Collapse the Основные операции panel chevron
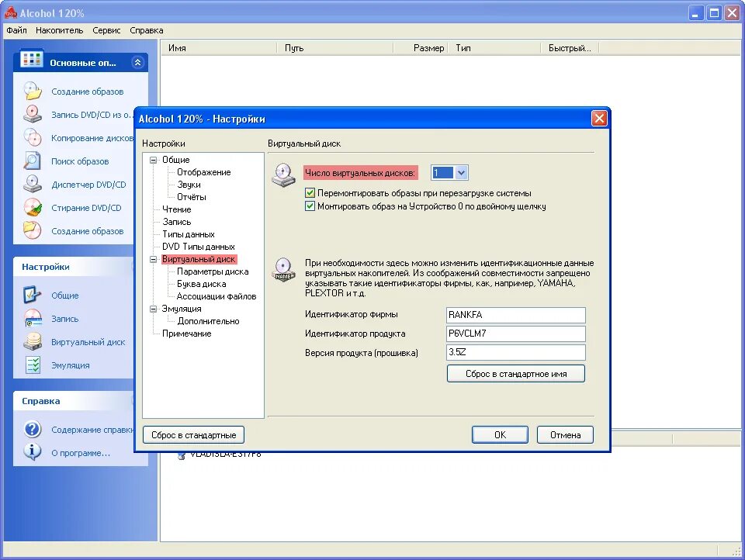The image size is (745, 560). coord(137,62)
